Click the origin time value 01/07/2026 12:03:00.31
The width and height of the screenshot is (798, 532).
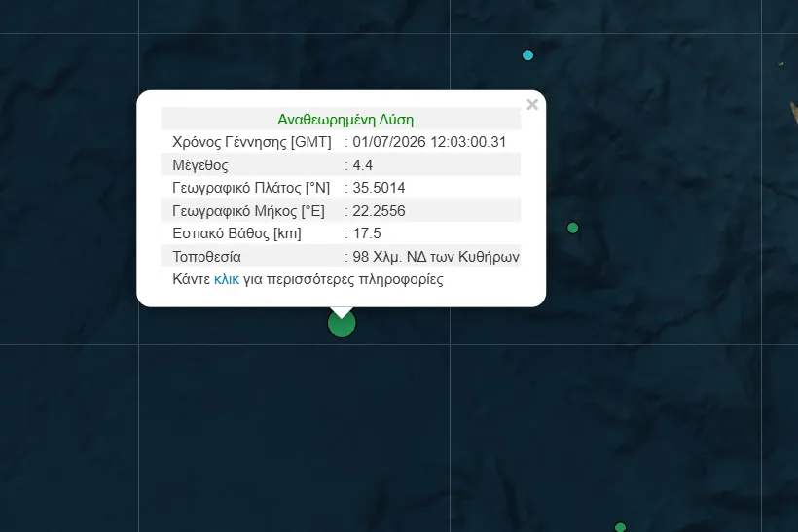[x=429, y=142]
